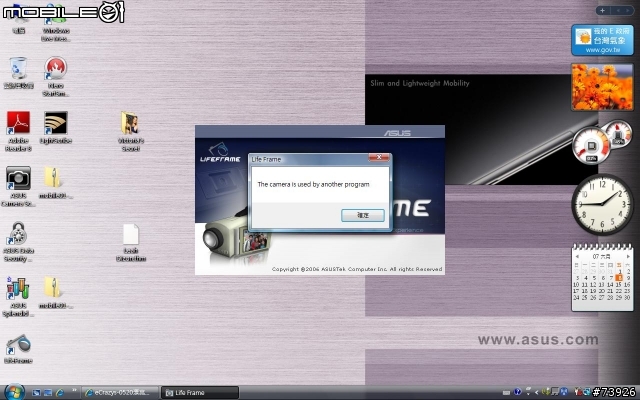This screenshot has width=640, height=400.
Task: Open the zipped mobile01 folder beside ASUS Splendid
Action: click(56, 292)
